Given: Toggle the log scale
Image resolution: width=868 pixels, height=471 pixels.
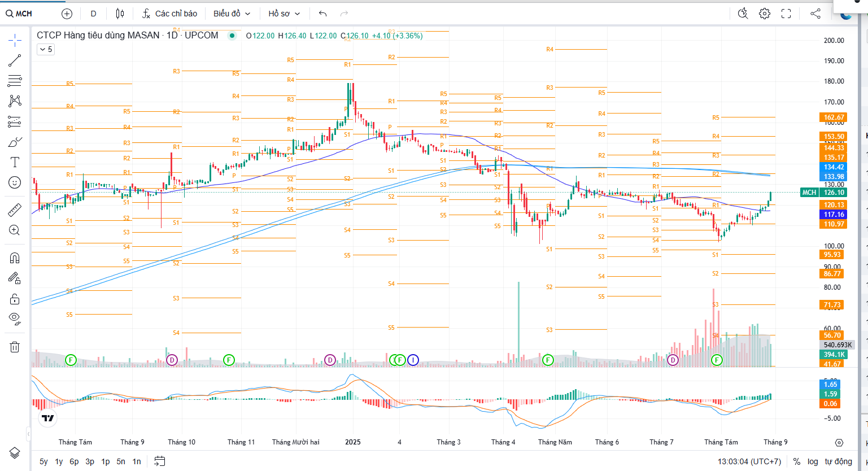Looking at the screenshot, I should click(x=813, y=461).
